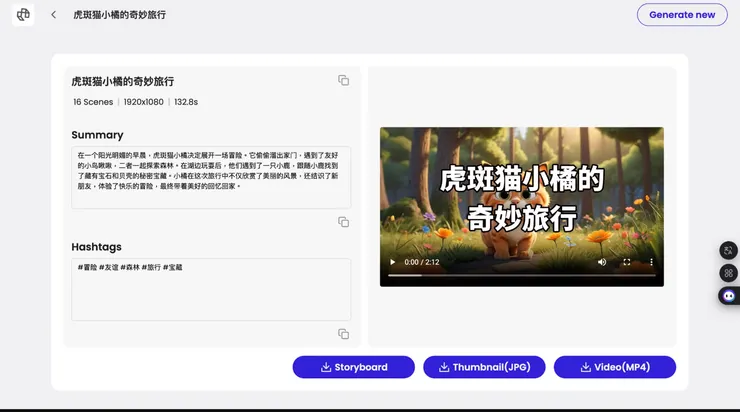Image resolution: width=740 pixels, height=412 pixels.
Task: Click the '132.8s' duration text
Action: [x=186, y=102]
